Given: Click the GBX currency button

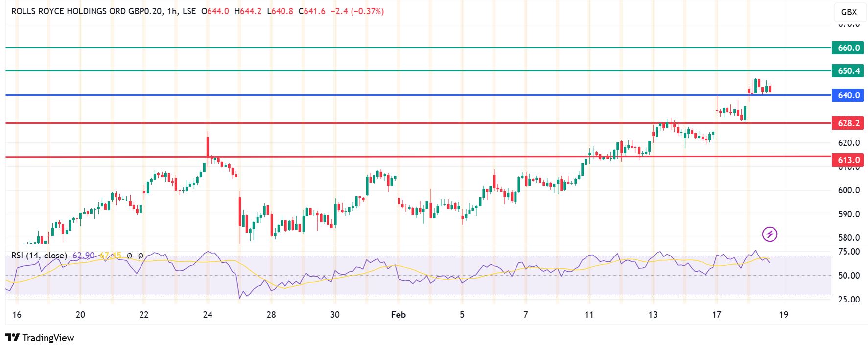Looking at the screenshot, I should [x=849, y=12].
